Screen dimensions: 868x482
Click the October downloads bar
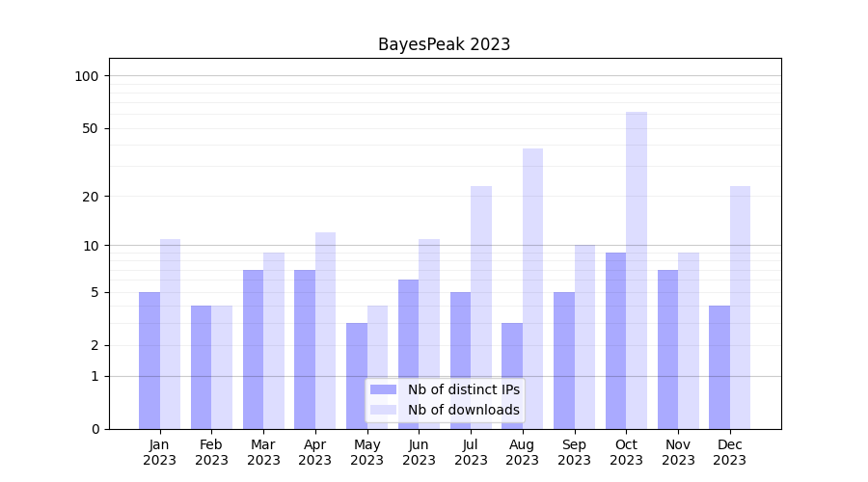click(x=637, y=270)
